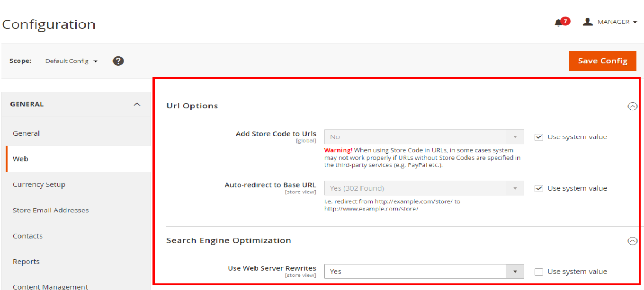Collapse the Url Options section

632,106
